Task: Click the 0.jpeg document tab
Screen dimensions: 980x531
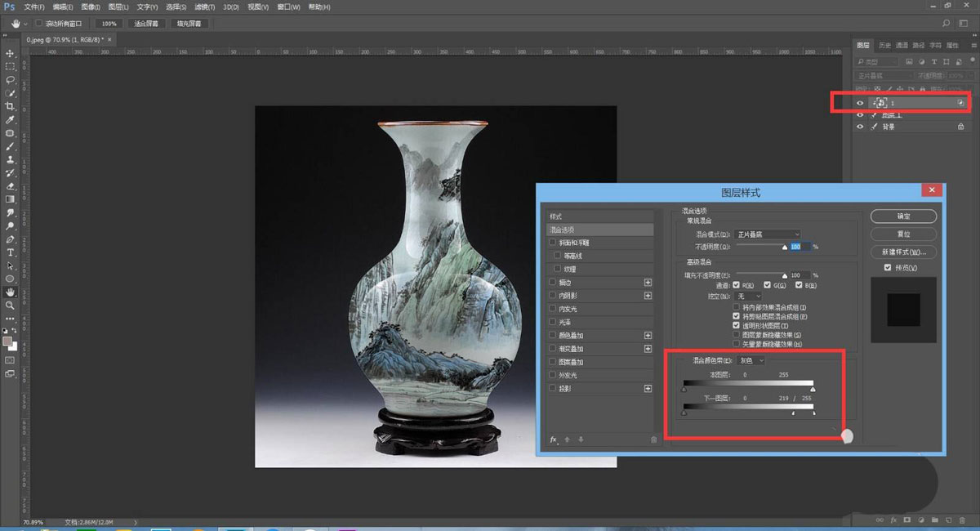Action: 69,38
